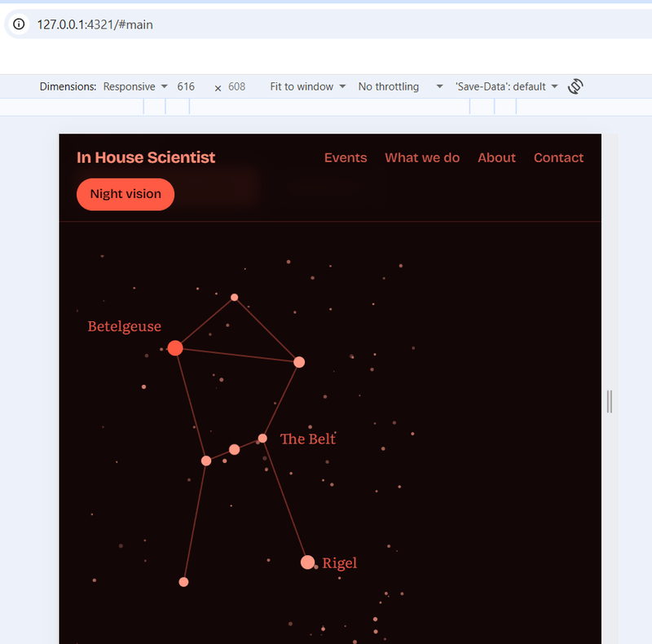The width and height of the screenshot is (652, 644).
Task: Open the In House Scientist home link
Action: coord(146,157)
